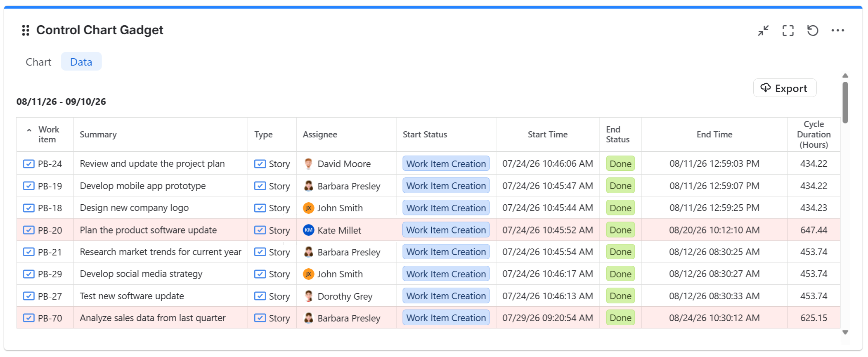Click the scrollbar down arrow
Image resolution: width=868 pixels, height=357 pixels.
[x=845, y=332]
